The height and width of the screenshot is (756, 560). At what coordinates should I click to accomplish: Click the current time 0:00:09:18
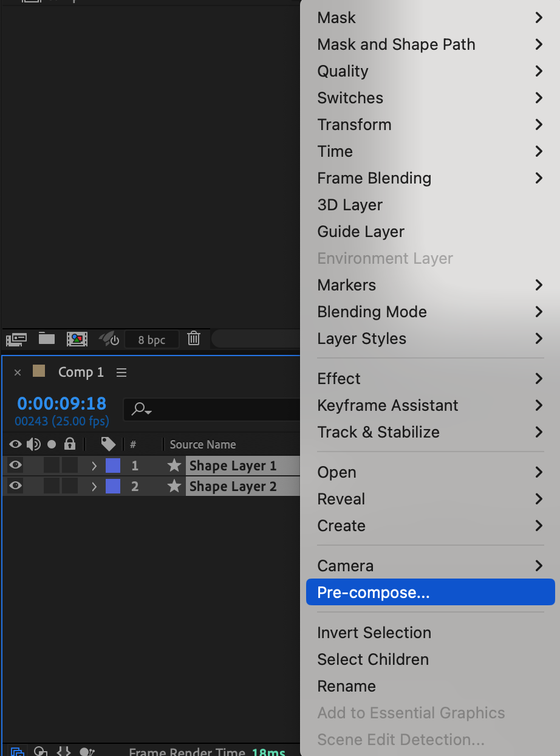(x=61, y=404)
